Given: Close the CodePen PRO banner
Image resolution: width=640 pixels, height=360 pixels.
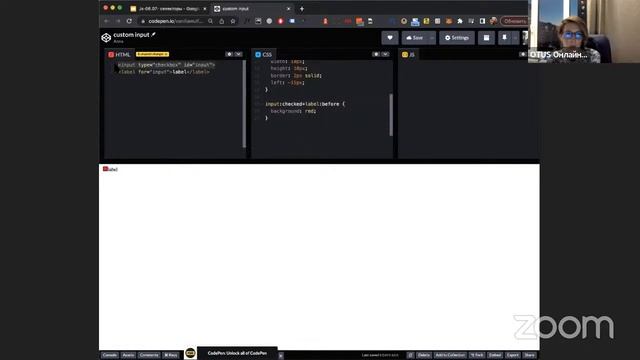Looking at the screenshot, I should point(281,356).
